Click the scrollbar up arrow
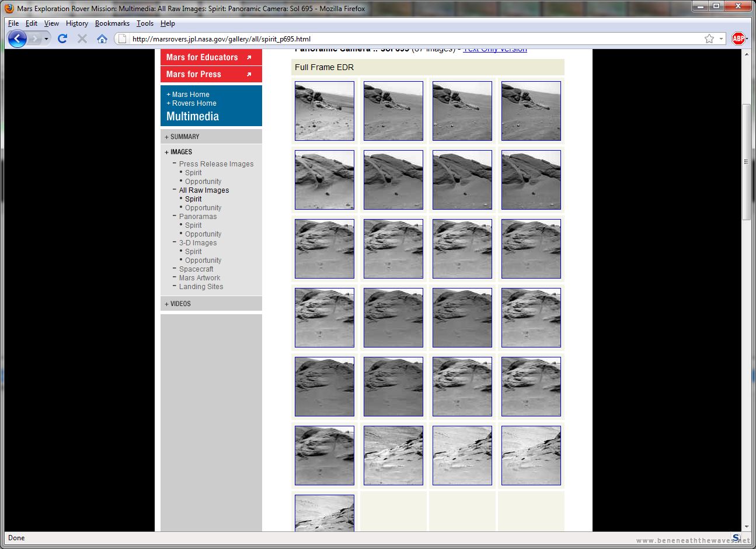Screen dimensions: 756x549 pyautogui.click(x=746, y=54)
